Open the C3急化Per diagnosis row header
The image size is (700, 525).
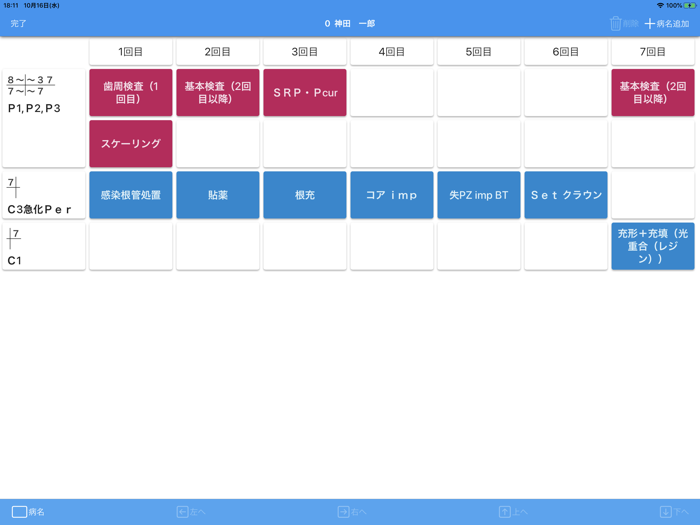coord(44,195)
